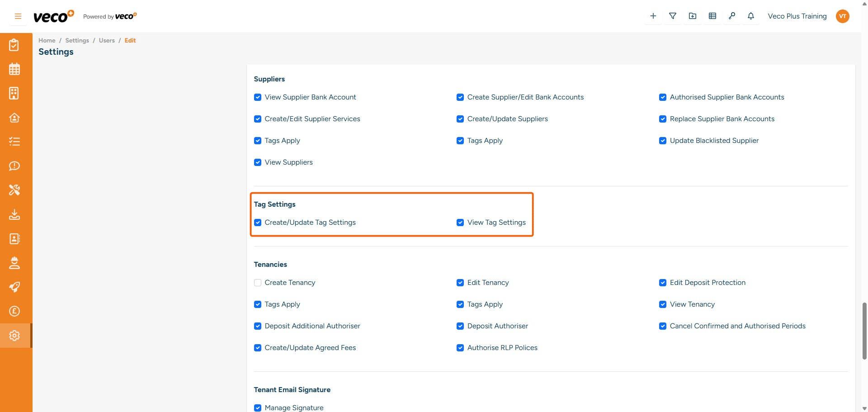The height and width of the screenshot is (412, 868).
Task: Open the pound sterling finance icon
Action: [14, 311]
